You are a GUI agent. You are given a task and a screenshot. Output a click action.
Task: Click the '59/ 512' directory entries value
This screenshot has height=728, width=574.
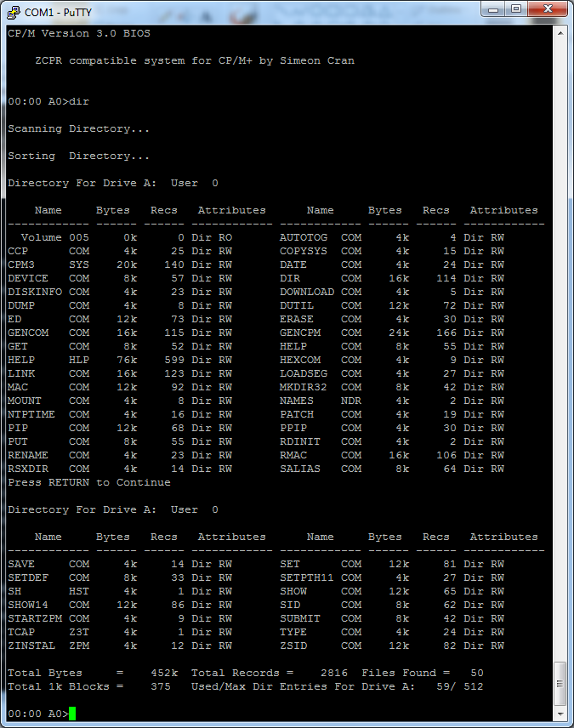pyautogui.click(x=460, y=686)
